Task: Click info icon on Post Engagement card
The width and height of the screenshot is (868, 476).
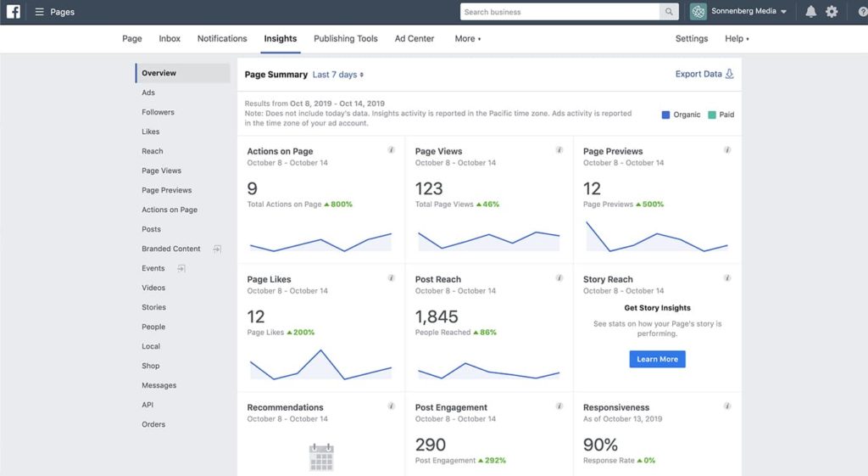Action: pyautogui.click(x=559, y=406)
